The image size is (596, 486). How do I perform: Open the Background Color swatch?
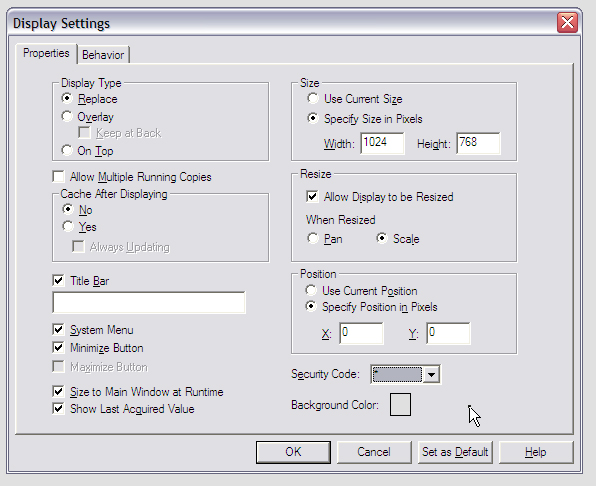coord(400,405)
